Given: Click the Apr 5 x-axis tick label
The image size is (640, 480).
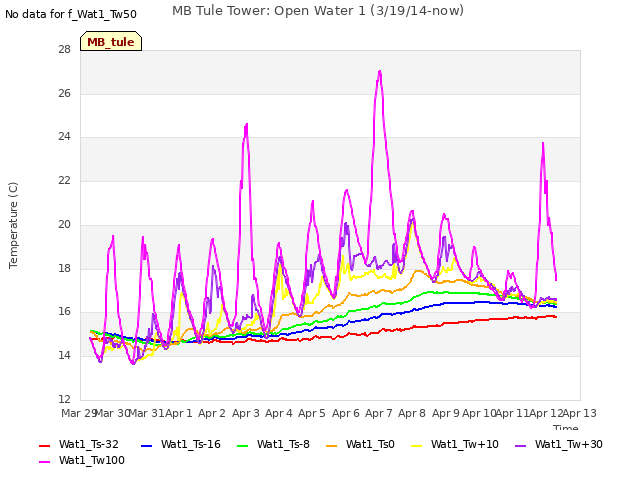Looking at the screenshot, I should [312, 413].
